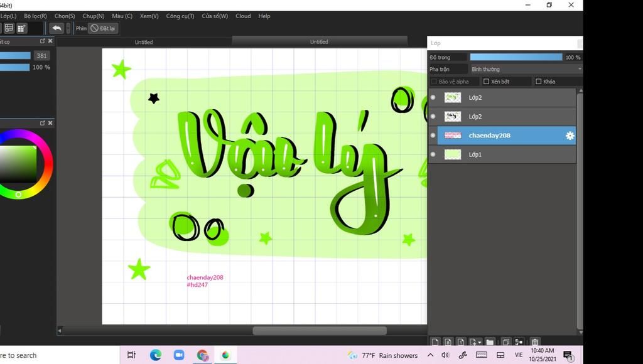643x364 pixels.
Task: Click the new 1-bit layer icon
Action: [461, 341]
